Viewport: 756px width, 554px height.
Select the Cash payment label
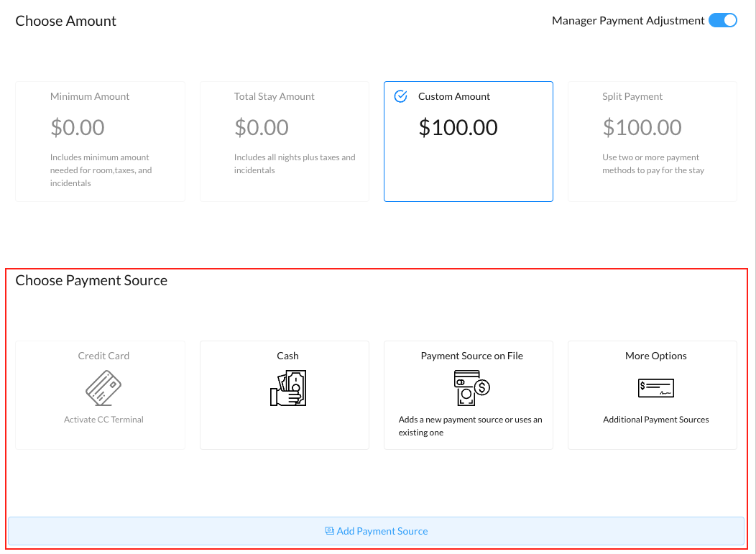287,356
